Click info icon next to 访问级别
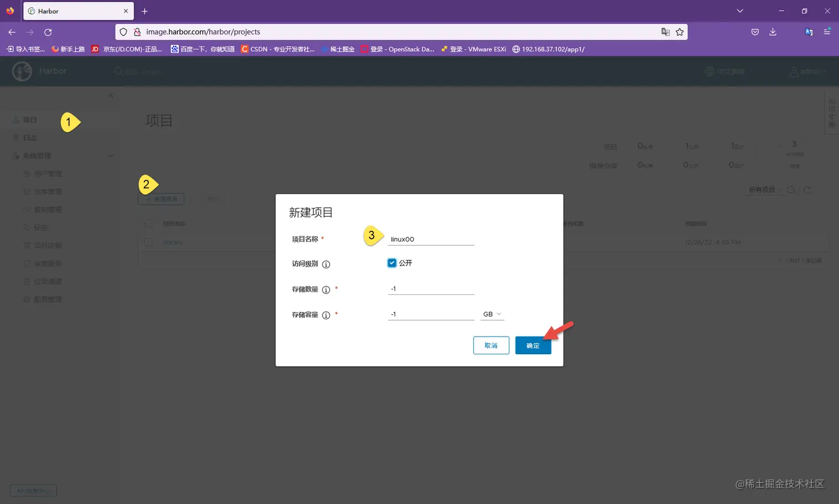 (326, 264)
